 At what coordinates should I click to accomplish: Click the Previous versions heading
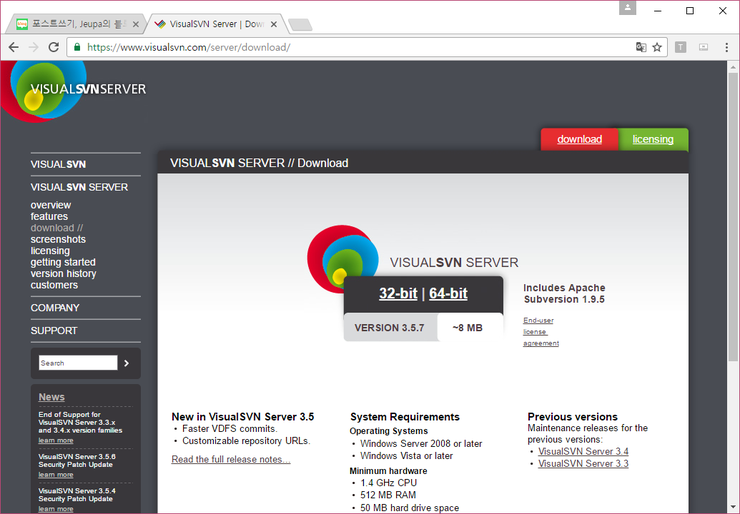click(572, 417)
